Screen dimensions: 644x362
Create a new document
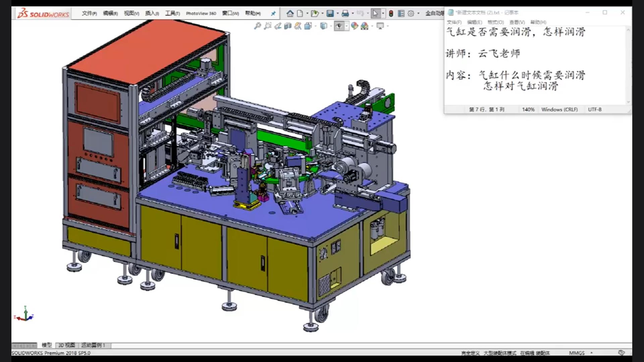tap(300, 13)
